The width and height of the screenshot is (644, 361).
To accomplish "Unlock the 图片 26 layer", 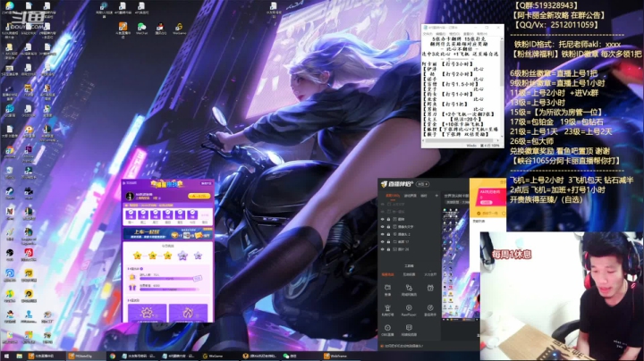I will pos(388,249).
